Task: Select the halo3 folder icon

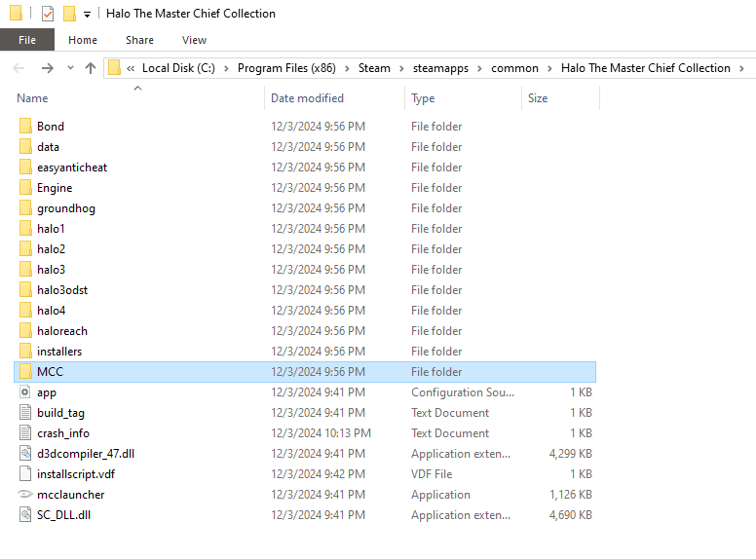Action: pyautogui.click(x=25, y=269)
